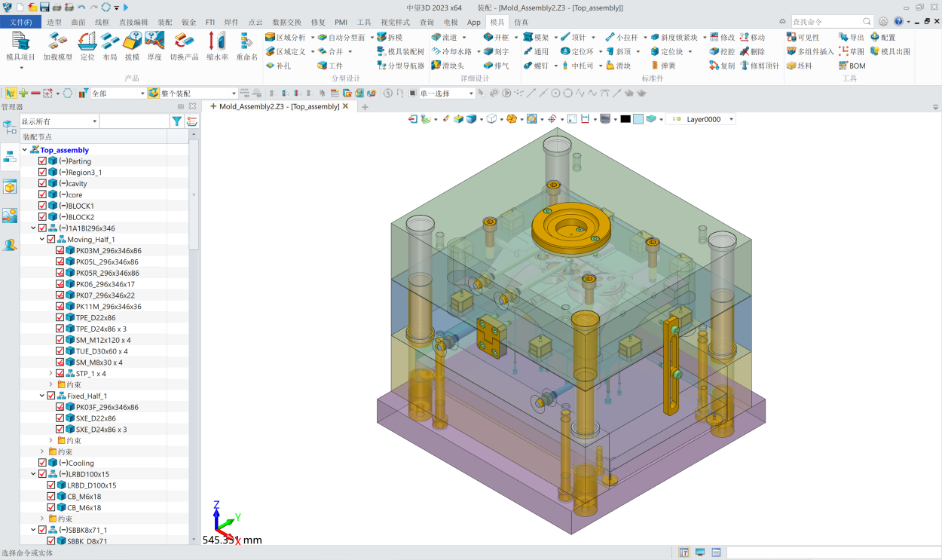Uncheck the Parting component checkbox

pyautogui.click(x=43, y=161)
